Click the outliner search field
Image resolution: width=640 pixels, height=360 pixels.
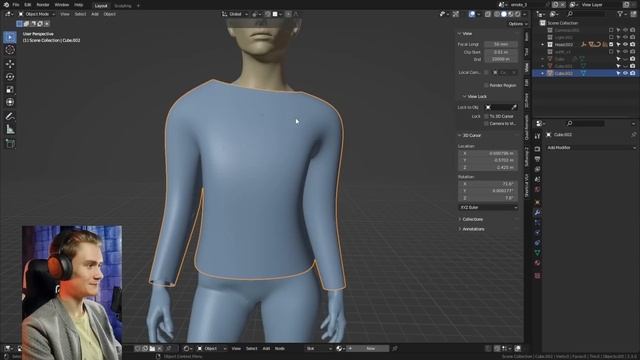coord(586,14)
